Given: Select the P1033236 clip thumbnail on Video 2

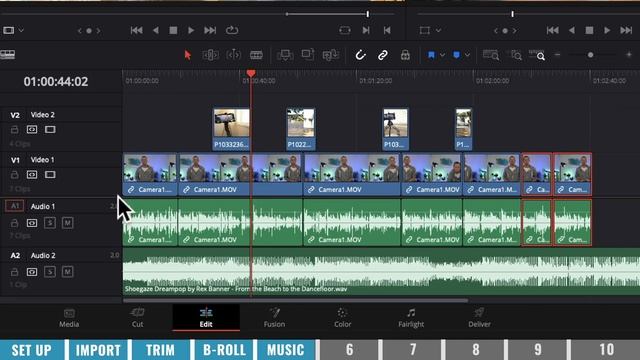Looking at the screenshot, I should click(x=231, y=123).
